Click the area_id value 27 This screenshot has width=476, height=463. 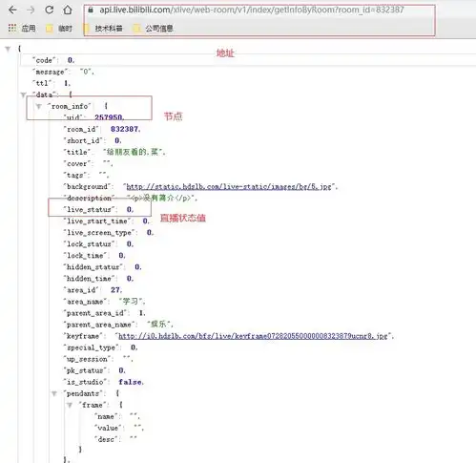(115, 290)
